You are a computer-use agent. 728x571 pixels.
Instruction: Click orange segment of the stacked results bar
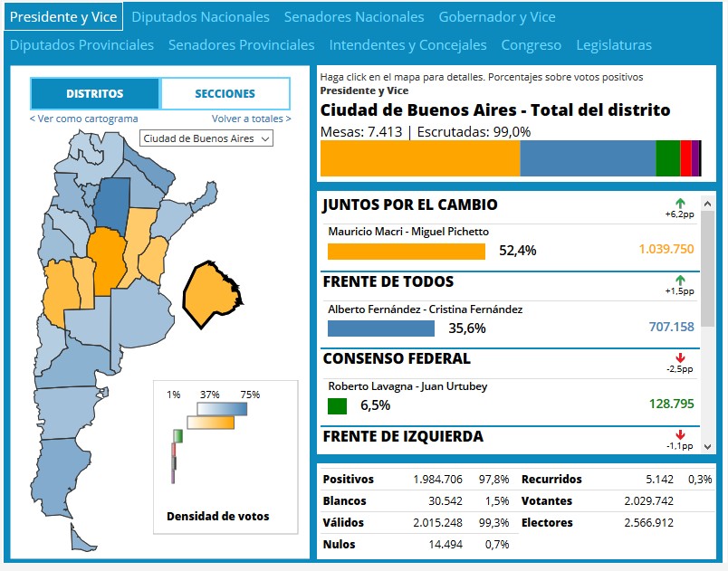coord(419,158)
